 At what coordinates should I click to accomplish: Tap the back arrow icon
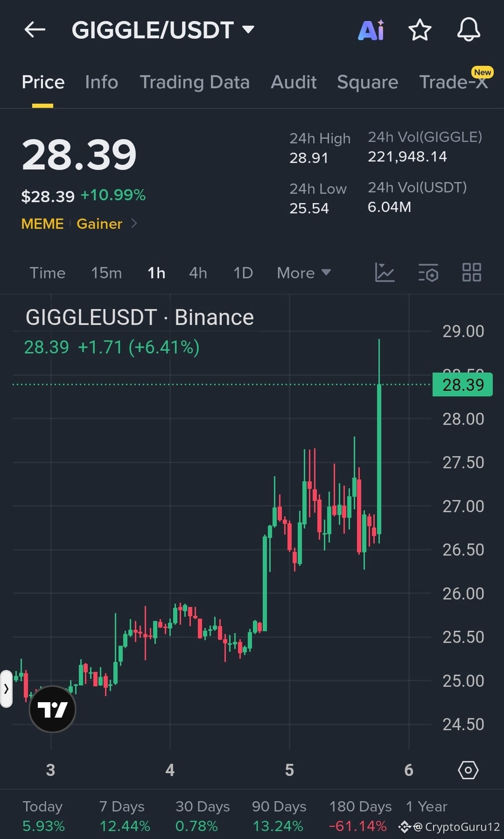click(x=35, y=30)
